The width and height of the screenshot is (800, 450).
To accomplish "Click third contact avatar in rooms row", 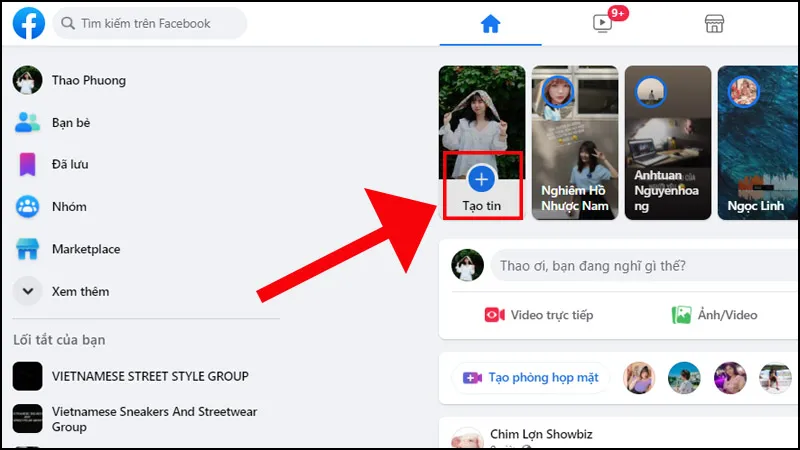I will 730,378.
